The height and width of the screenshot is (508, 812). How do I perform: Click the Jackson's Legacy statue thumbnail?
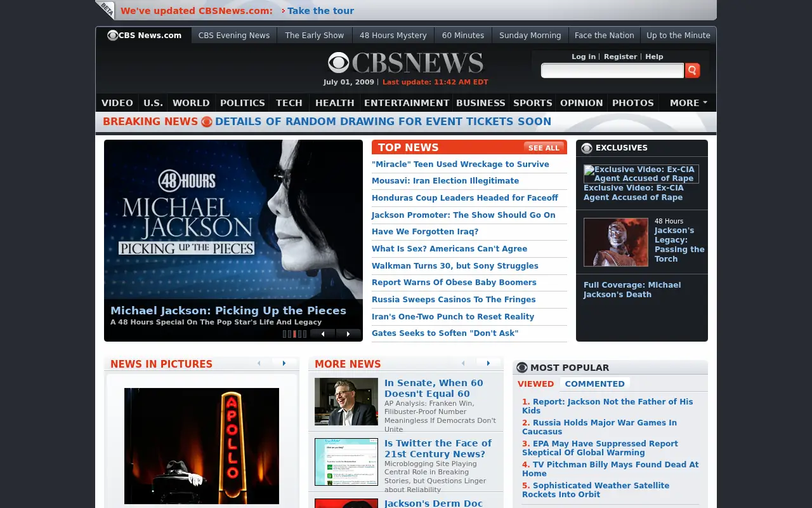pos(616,242)
